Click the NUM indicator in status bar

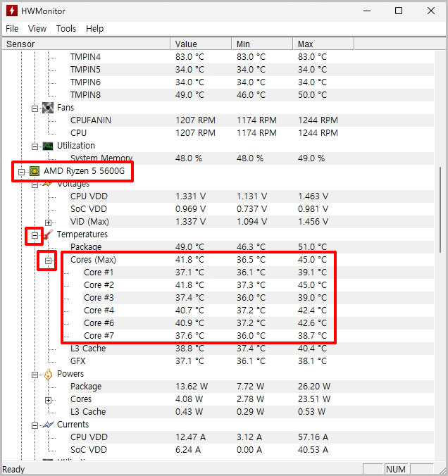pos(396,470)
